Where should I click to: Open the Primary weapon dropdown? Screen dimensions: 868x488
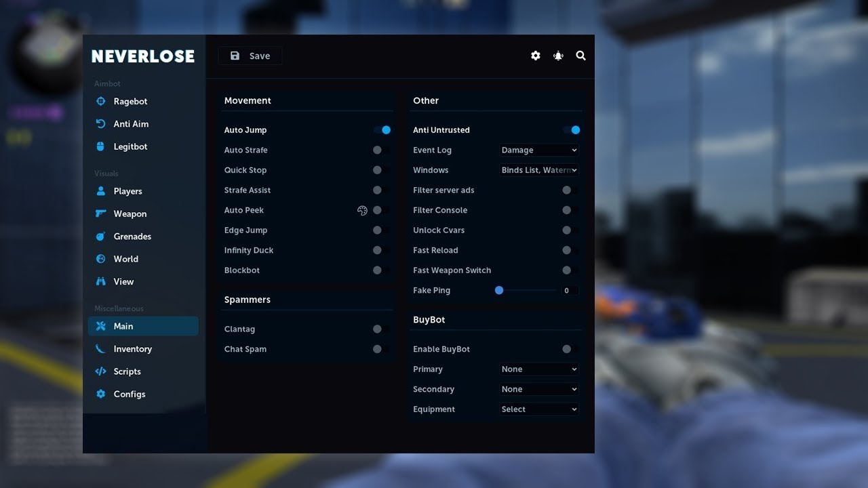[539, 369]
